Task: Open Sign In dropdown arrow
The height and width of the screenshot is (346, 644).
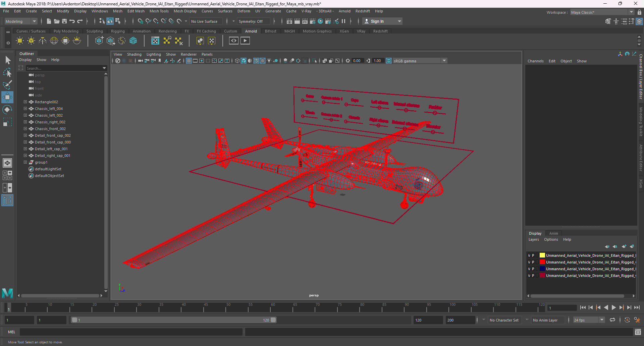Action: [x=399, y=21]
